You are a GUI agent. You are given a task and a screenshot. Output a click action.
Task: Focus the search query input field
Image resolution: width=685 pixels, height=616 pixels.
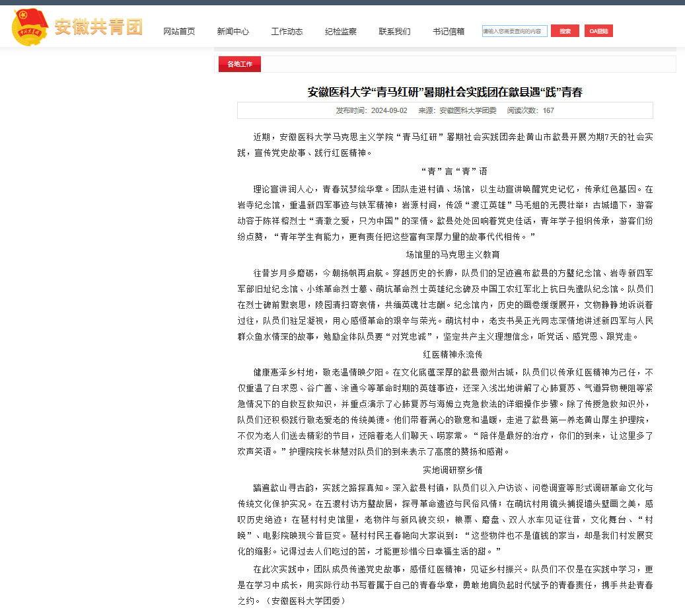514,31
